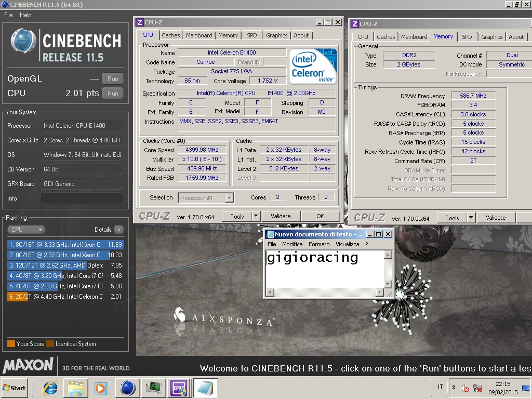The image size is (532, 399).
Task: Run the CPU benchmark
Action: [113, 94]
